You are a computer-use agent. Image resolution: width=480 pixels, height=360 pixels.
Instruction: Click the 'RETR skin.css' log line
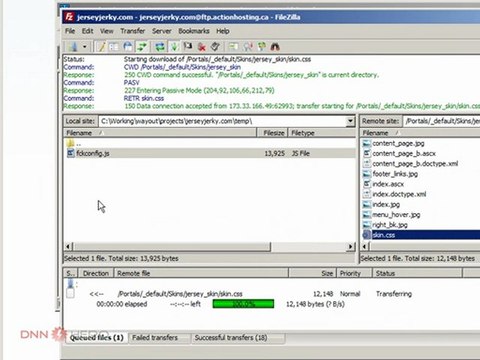(144, 98)
